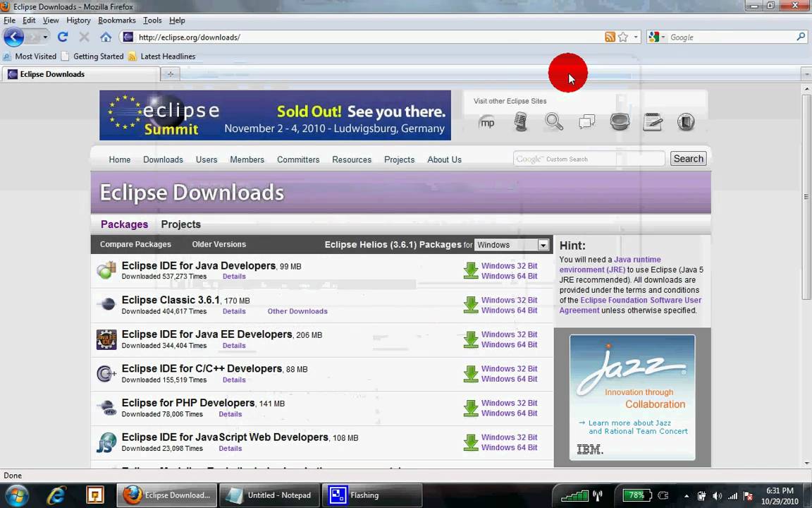The image size is (812, 508).
Task: Click the site Search button
Action: coord(688,159)
